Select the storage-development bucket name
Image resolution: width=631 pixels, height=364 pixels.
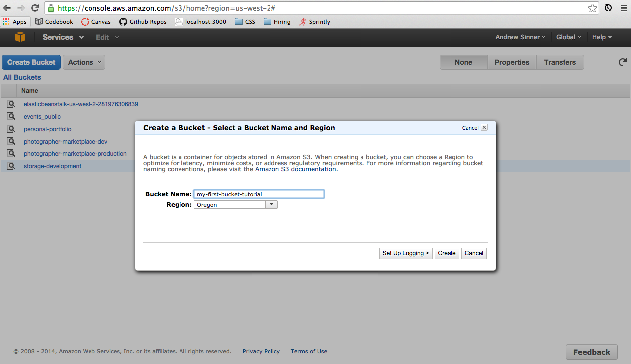(52, 166)
